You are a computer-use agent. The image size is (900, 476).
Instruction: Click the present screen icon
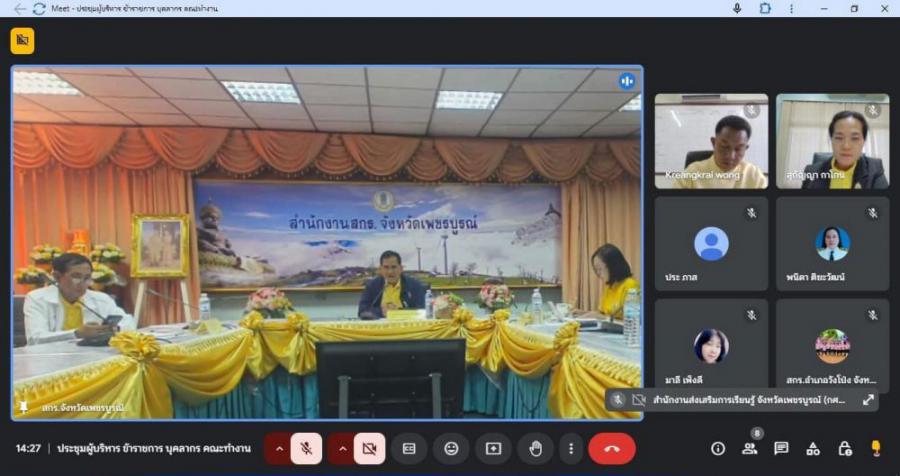coord(493,449)
